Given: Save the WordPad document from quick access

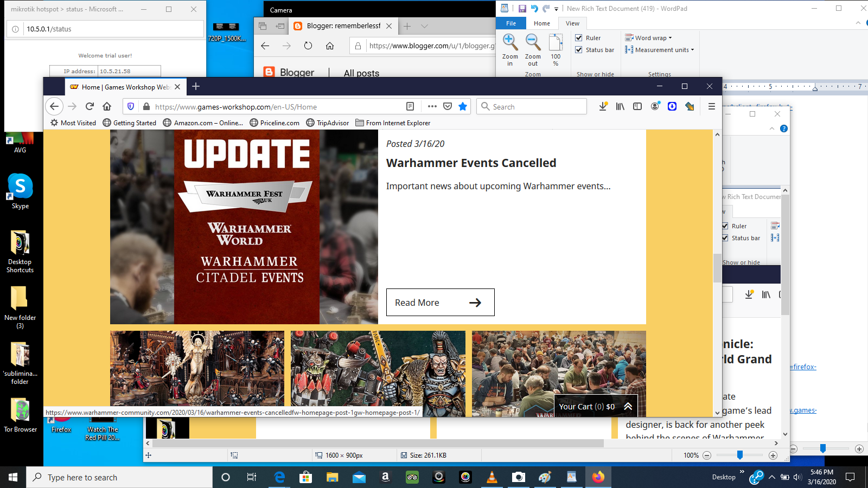Looking at the screenshot, I should click(x=522, y=9).
